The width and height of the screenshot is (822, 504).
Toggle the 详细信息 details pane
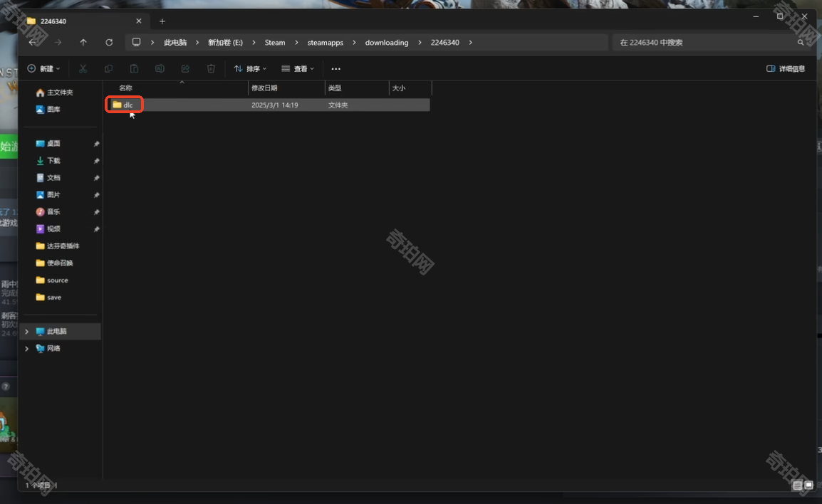click(x=786, y=69)
